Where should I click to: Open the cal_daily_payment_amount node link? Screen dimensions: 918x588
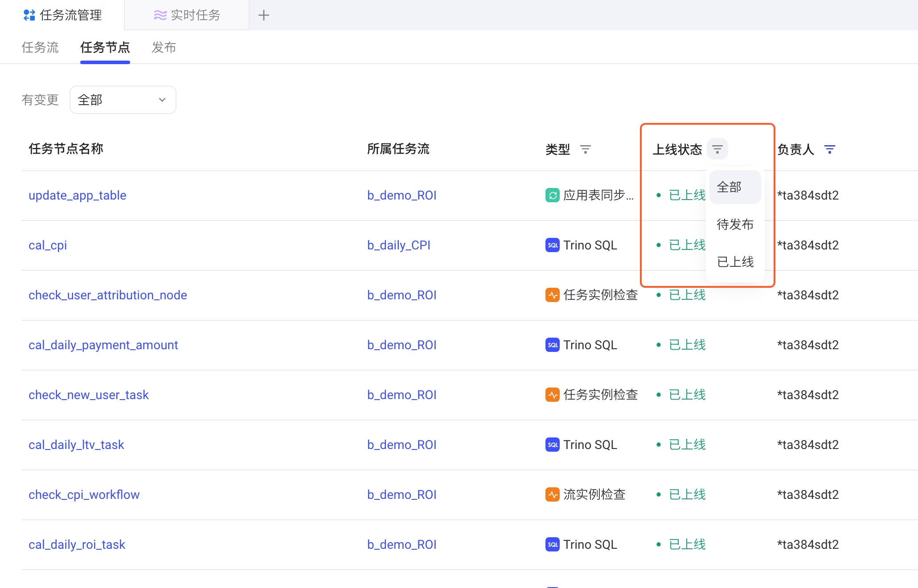[103, 345]
